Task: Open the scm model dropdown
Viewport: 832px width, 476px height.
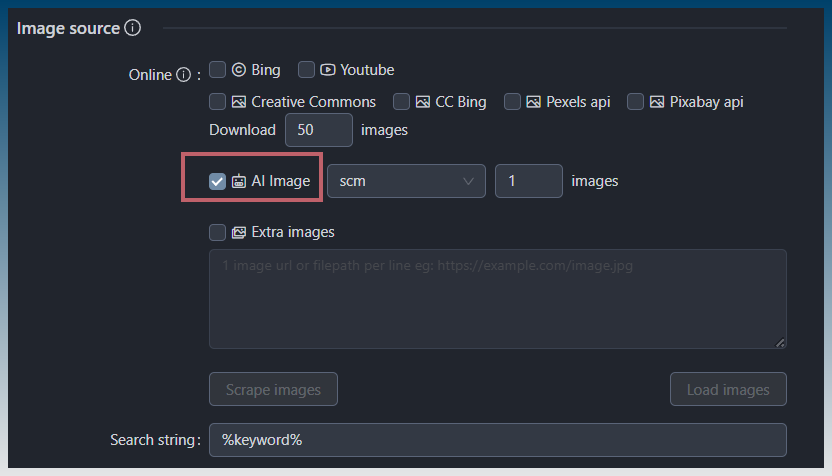Action: (x=406, y=181)
